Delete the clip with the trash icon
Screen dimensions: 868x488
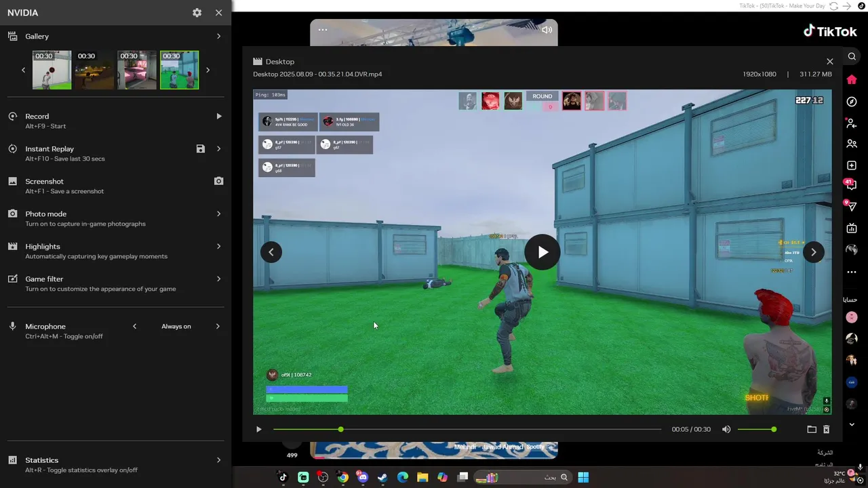pyautogui.click(x=826, y=429)
